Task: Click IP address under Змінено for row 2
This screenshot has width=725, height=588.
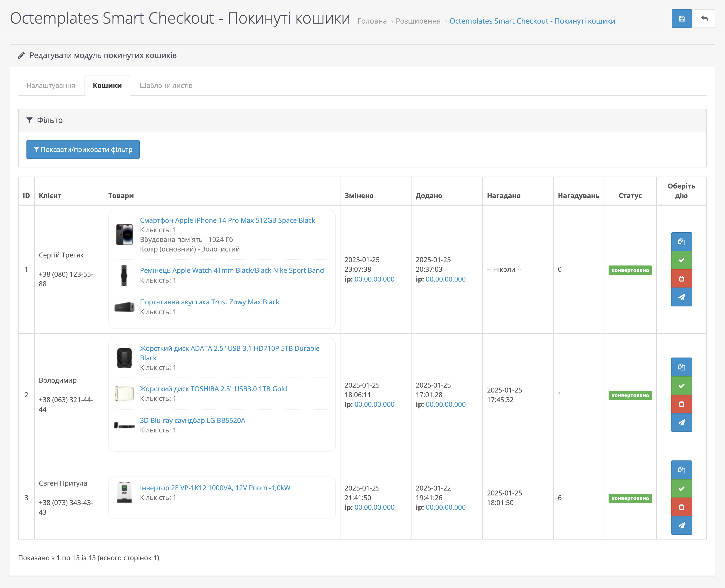Action: [x=374, y=404]
